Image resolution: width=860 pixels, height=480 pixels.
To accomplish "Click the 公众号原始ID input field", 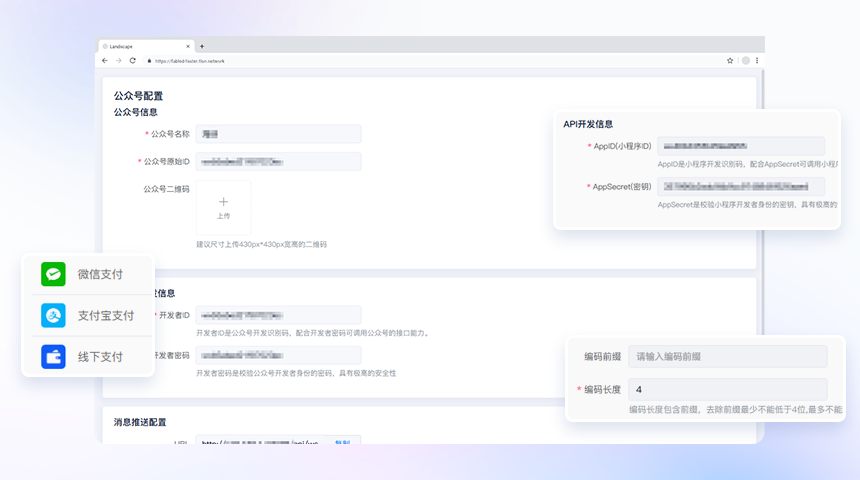I will (x=278, y=161).
